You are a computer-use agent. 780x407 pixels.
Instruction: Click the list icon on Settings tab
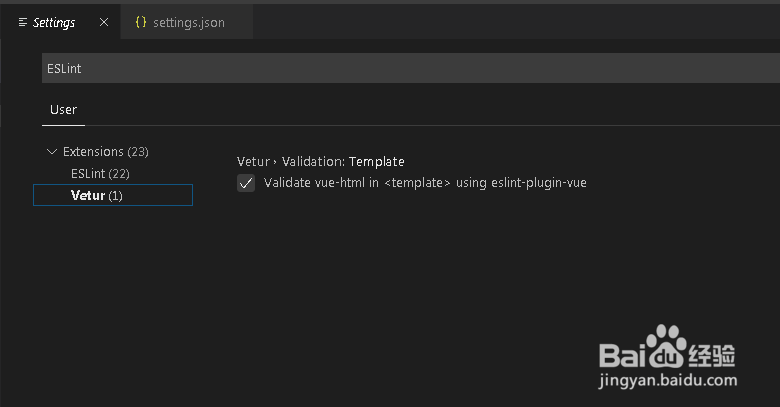tap(23, 22)
